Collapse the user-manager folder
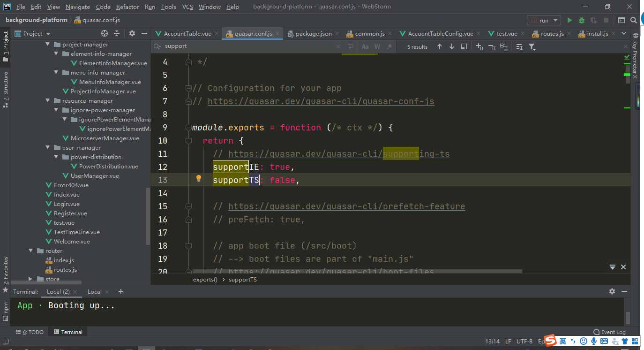The image size is (644, 350). [x=47, y=147]
